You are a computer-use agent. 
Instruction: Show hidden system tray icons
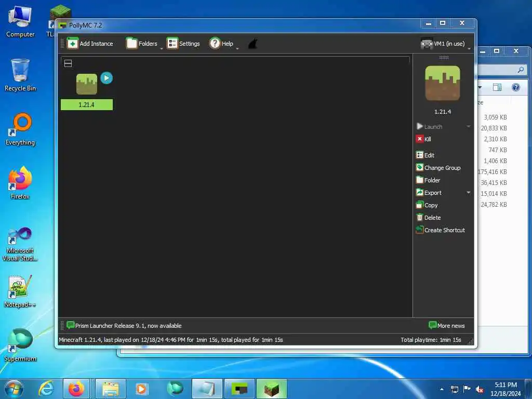pos(442,389)
